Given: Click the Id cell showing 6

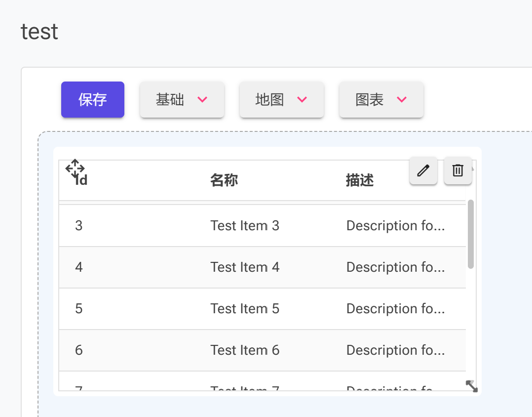Looking at the screenshot, I should pyautogui.click(x=127, y=350).
